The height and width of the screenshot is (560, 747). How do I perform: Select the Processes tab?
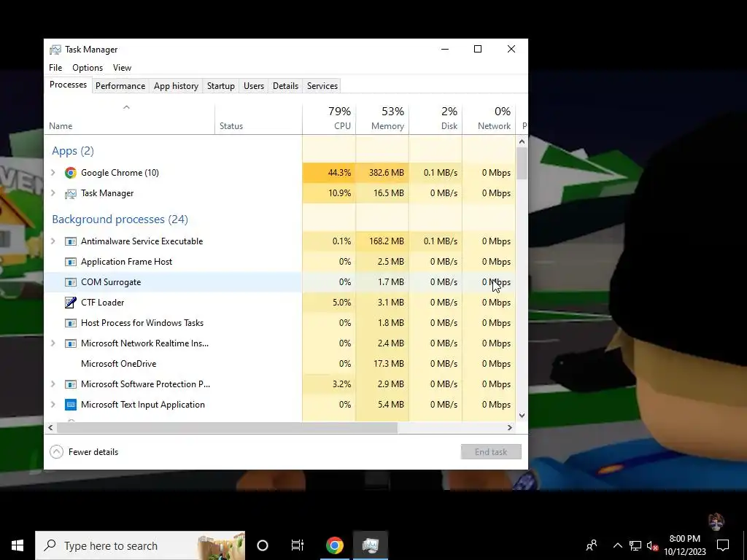click(68, 85)
